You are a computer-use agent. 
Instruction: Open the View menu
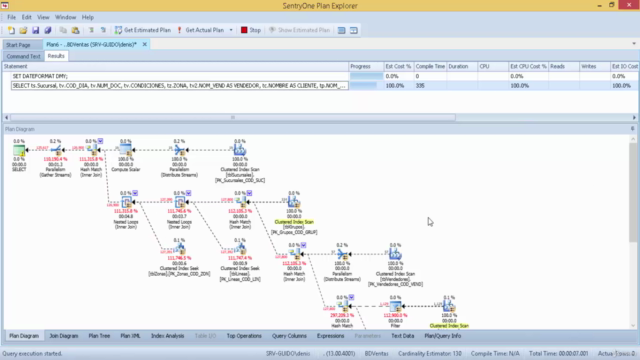pos(43,17)
